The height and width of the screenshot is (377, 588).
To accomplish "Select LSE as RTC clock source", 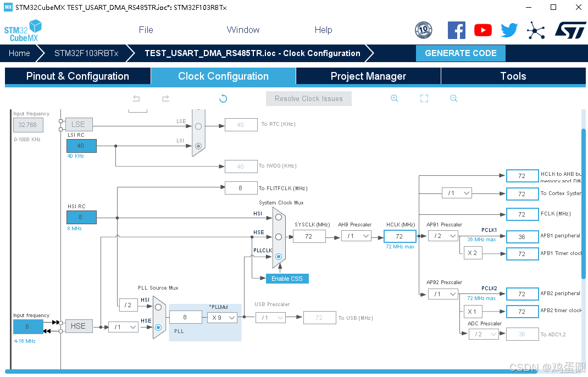I will click(x=198, y=126).
